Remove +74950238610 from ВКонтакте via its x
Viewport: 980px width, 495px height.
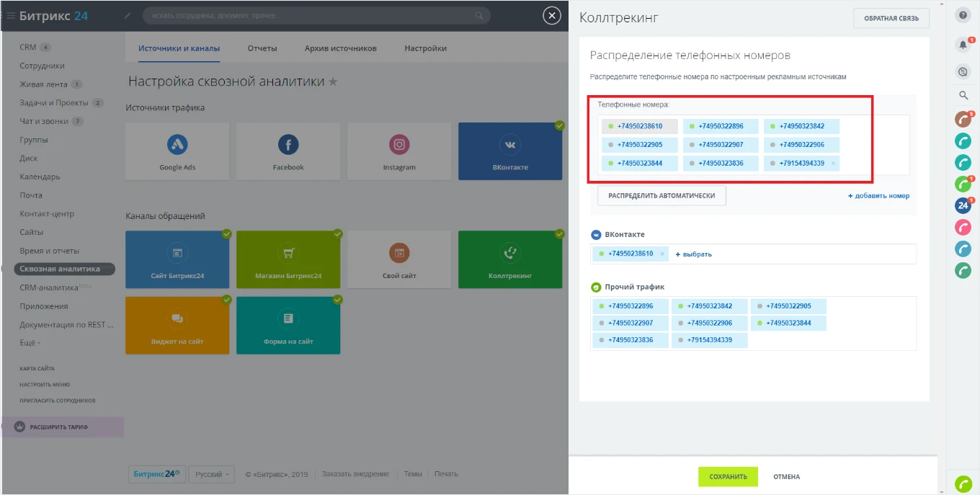[x=662, y=254]
